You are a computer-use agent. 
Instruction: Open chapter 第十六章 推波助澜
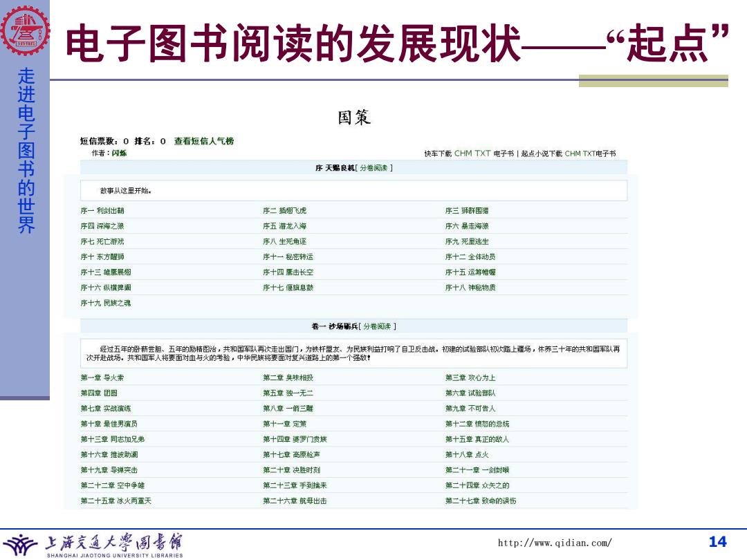click(x=109, y=455)
